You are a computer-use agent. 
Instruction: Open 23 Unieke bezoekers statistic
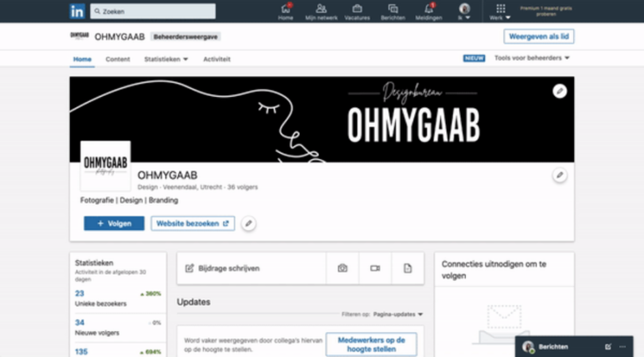click(118, 298)
